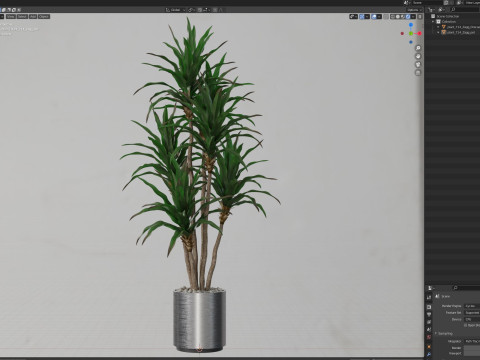
Task: Open the viewport Options dropdown
Action: tap(413, 10)
